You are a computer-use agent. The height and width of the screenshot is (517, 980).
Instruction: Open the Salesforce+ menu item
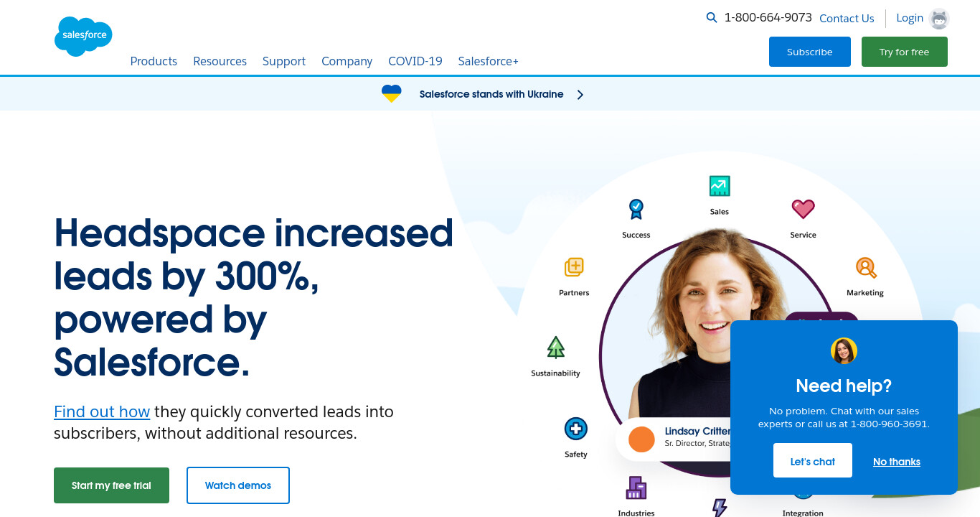(x=489, y=61)
